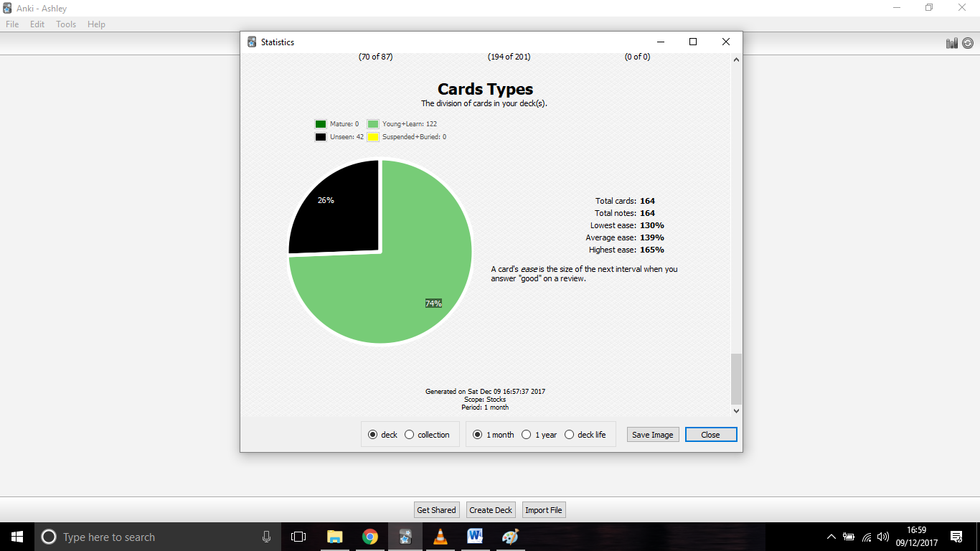Screen dimensions: 980x551
Task: Select the Anki icon in the taskbar
Action: click(x=405, y=537)
